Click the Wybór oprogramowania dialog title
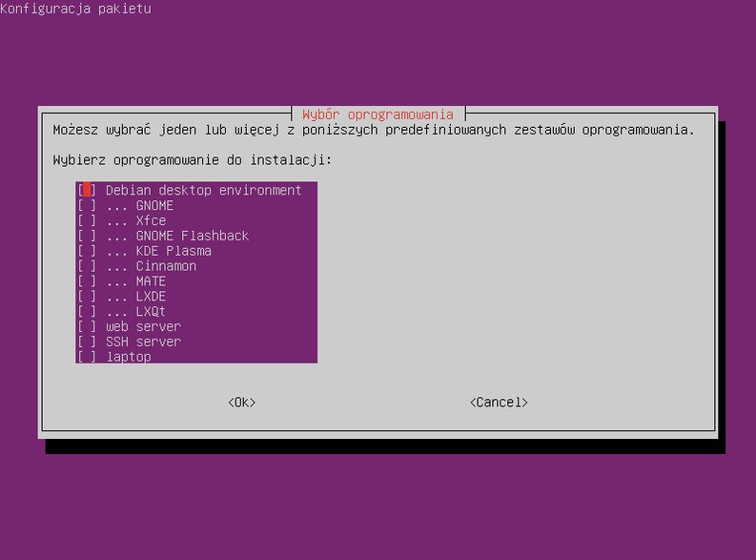Viewport: 756px width, 560px height. pos(378,114)
